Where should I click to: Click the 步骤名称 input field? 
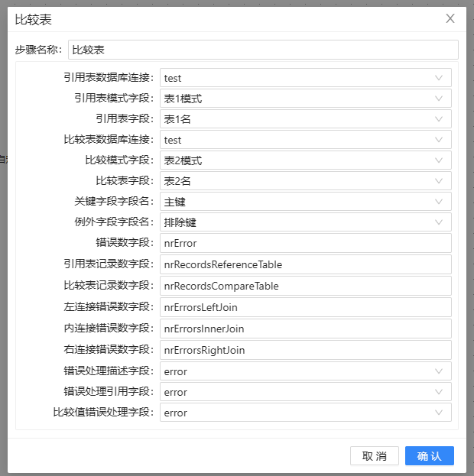pyautogui.click(x=262, y=50)
